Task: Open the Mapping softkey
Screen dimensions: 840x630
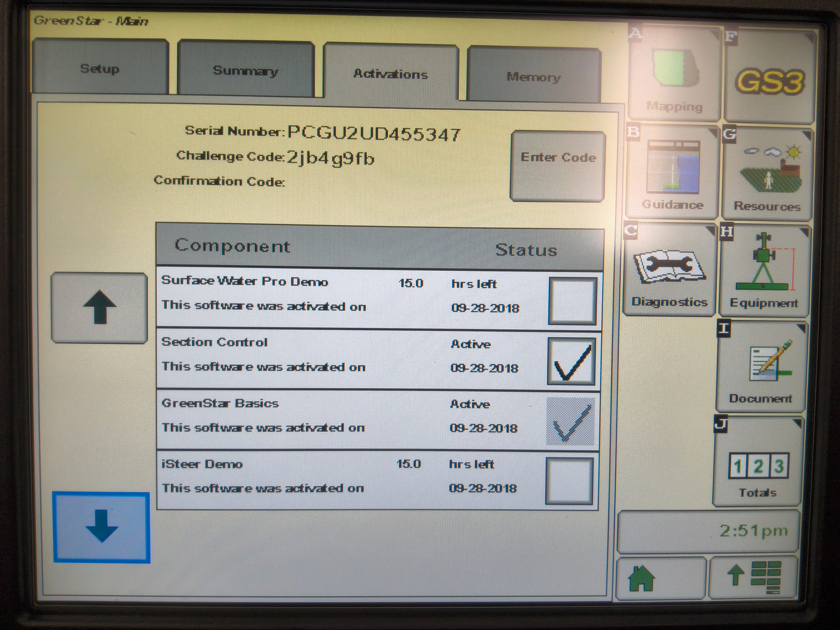Action: coord(674,73)
